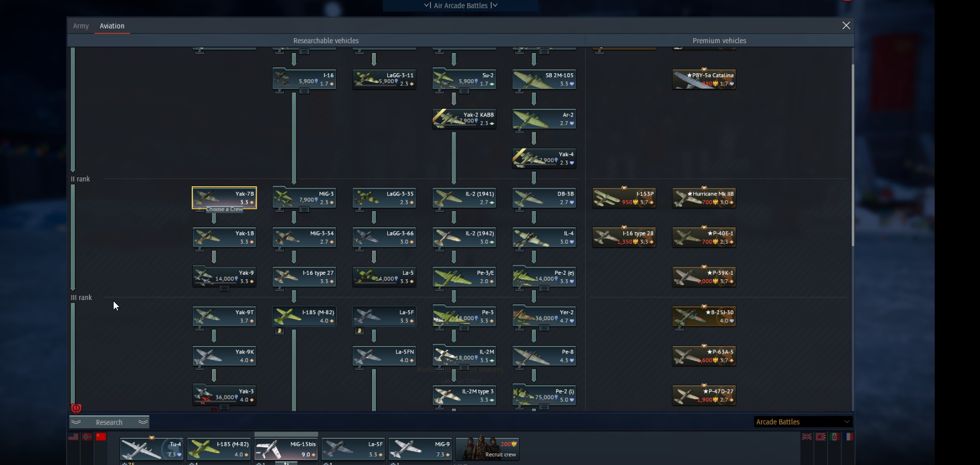The image size is (980, 465).
Task: Select the Japan rising sun flag
Action: [820, 437]
